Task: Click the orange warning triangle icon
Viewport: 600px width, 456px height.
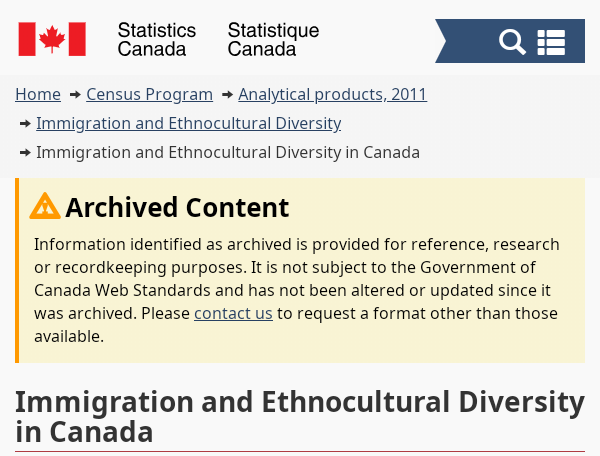Action: click(x=45, y=206)
